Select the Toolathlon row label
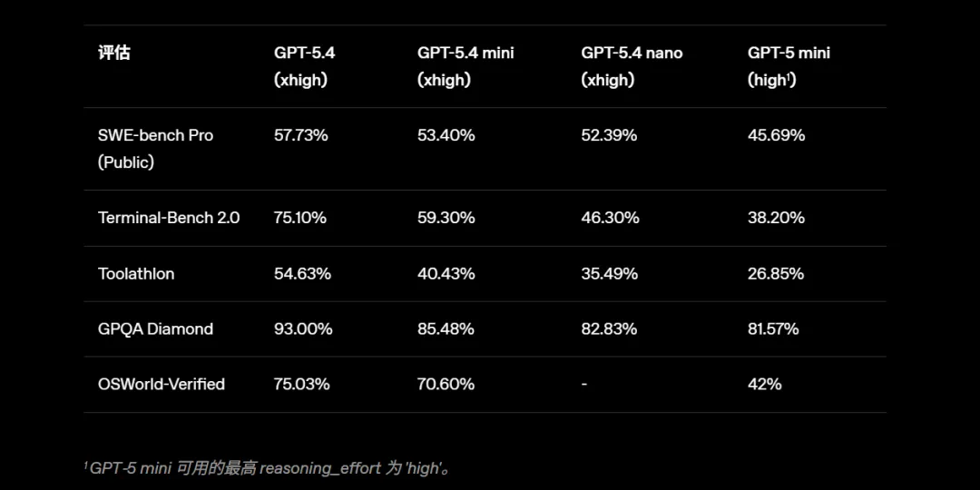Image resolution: width=980 pixels, height=490 pixels. (136, 273)
